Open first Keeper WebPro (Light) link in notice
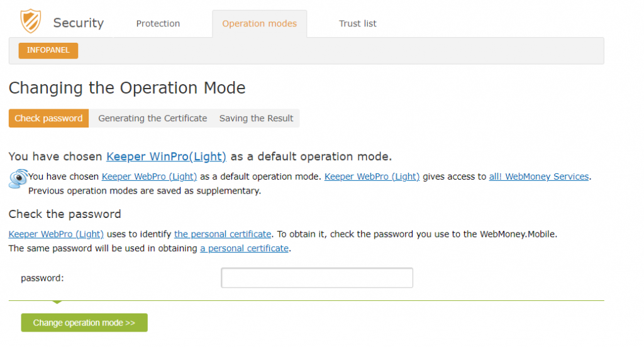 pos(149,177)
